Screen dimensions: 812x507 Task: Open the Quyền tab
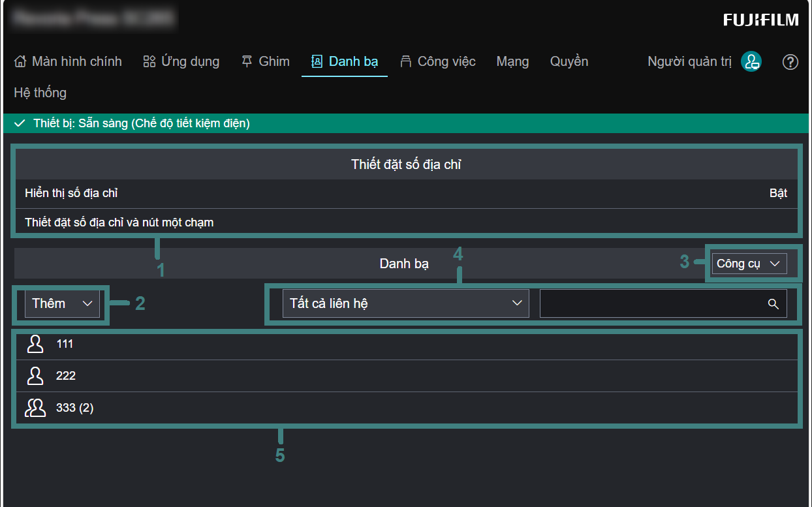tap(569, 62)
